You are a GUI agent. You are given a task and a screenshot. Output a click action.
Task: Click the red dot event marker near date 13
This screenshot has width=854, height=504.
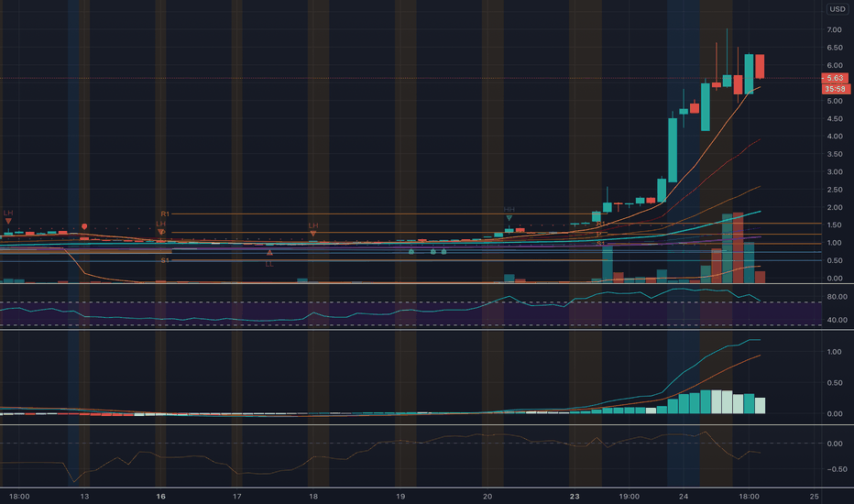point(84,226)
